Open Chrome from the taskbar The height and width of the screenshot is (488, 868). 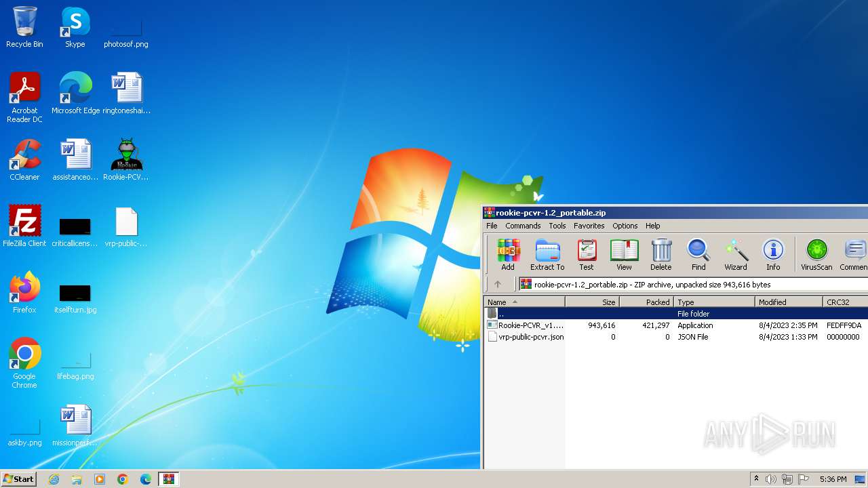click(123, 479)
